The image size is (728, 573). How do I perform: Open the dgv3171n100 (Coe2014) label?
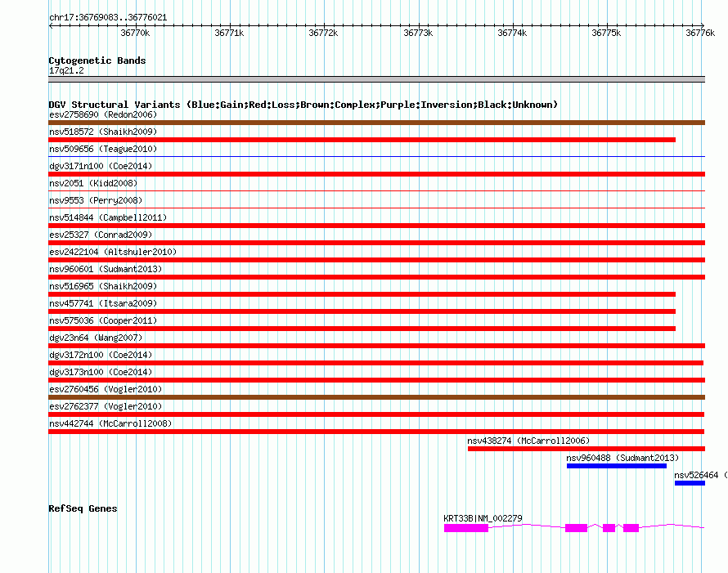click(101, 166)
